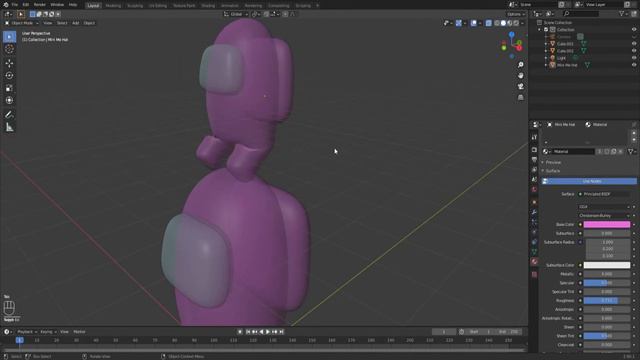640x360 pixels.
Task: Open the timeline Marker menu
Action: (79, 332)
